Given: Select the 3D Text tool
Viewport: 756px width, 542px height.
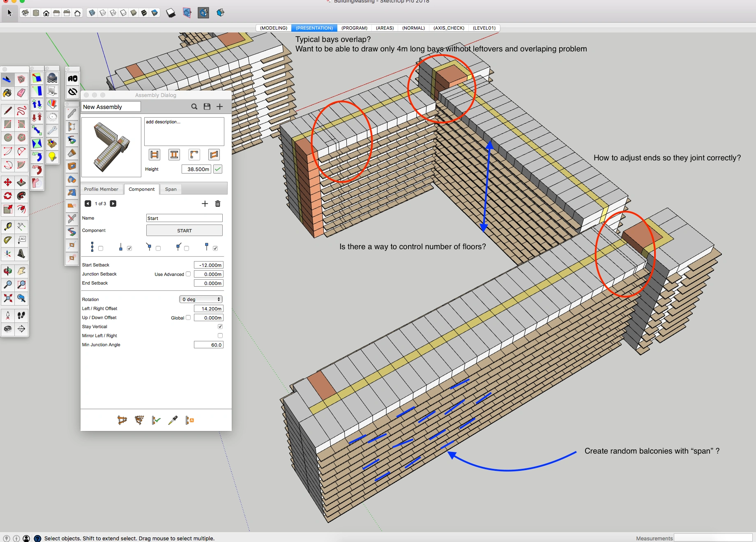Looking at the screenshot, I should (x=21, y=254).
